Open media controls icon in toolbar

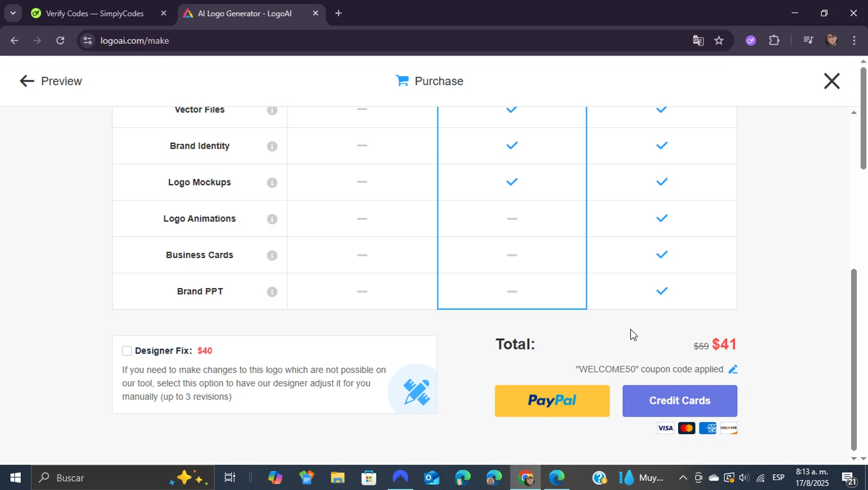[x=808, y=40]
